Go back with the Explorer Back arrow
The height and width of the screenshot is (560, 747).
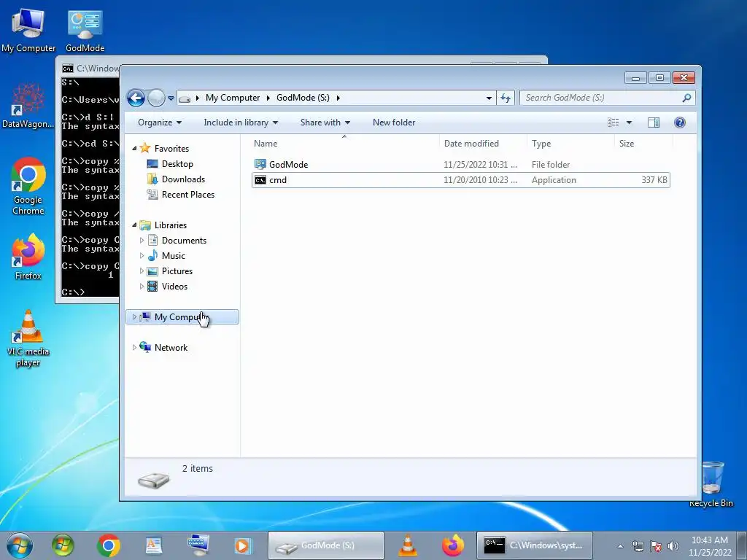(x=136, y=98)
